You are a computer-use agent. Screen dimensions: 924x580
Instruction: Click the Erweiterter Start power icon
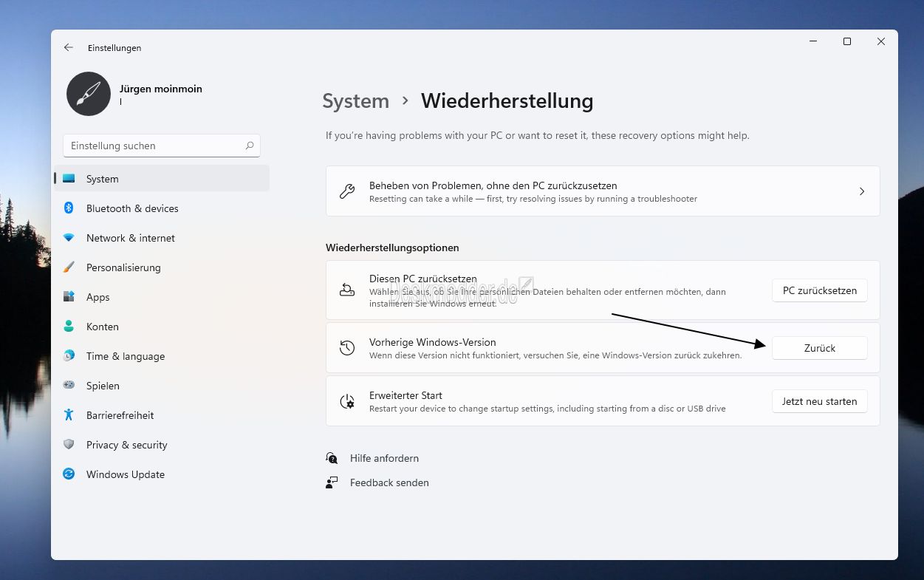pos(347,401)
